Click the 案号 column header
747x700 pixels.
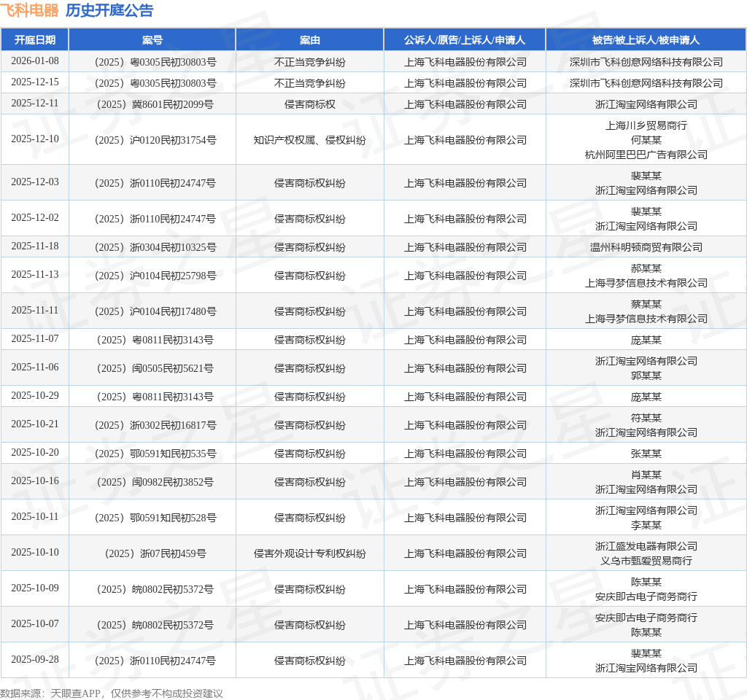152,40
